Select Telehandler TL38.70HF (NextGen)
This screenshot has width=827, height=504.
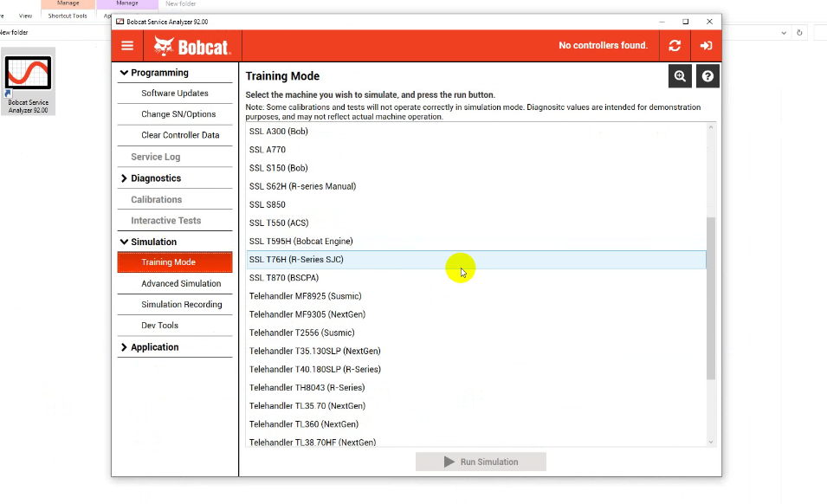coord(476,442)
